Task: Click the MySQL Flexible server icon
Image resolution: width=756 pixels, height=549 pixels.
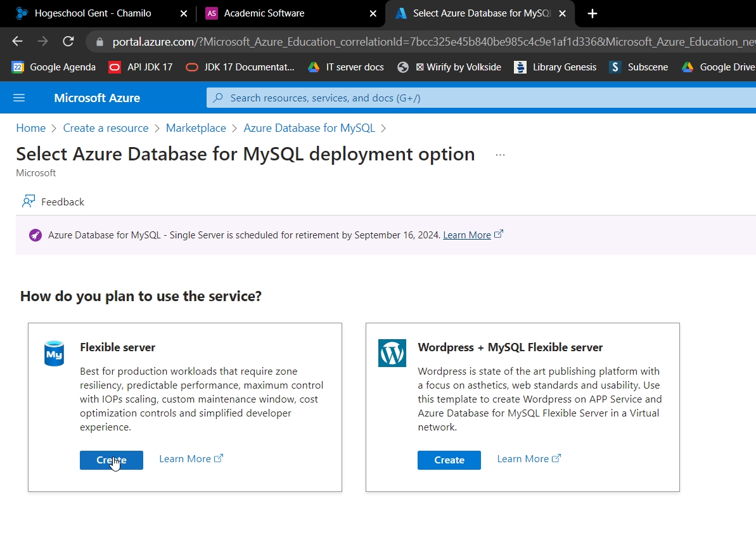Action: pos(54,354)
